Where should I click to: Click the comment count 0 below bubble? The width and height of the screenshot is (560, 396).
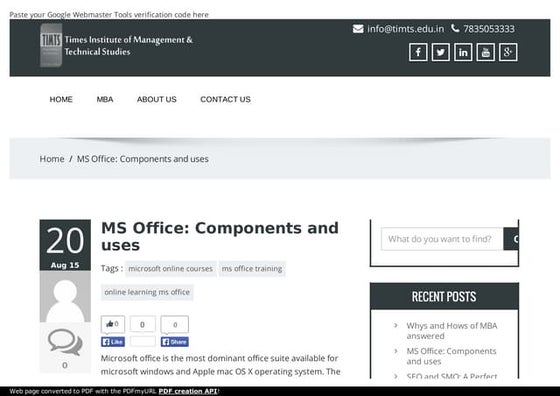[65, 365]
